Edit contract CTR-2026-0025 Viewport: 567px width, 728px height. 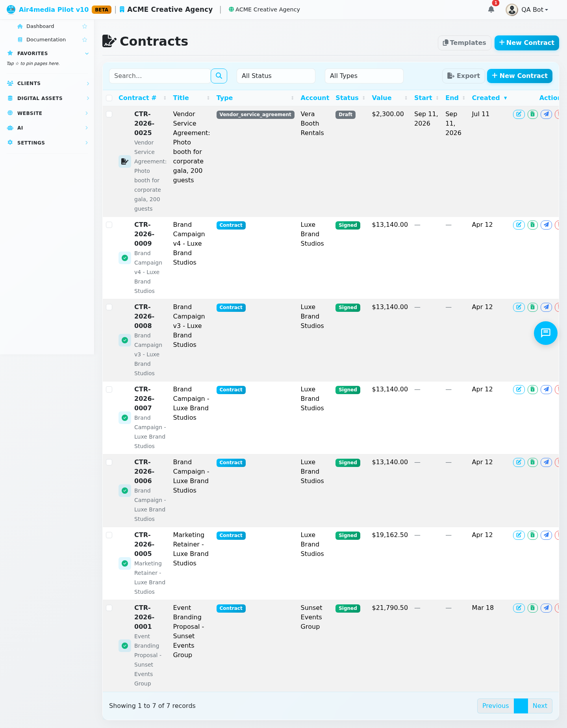(x=519, y=114)
